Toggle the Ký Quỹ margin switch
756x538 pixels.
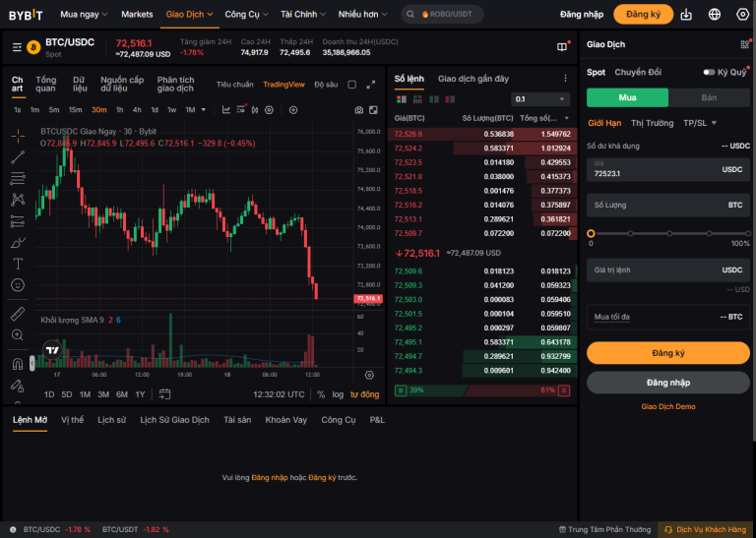pyautogui.click(x=709, y=72)
